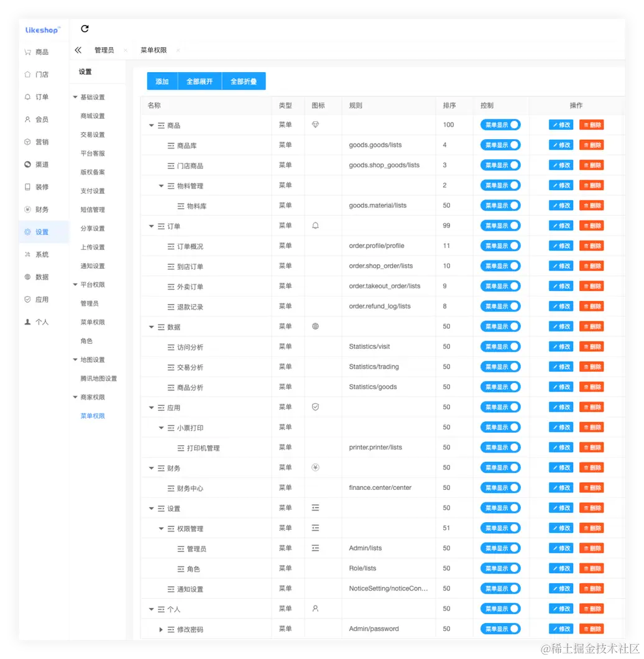The height and width of the screenshot is (659, 644).
Task: Toggle 菜单显示 switch for 打印机管理 row
Action: (500, 448)
